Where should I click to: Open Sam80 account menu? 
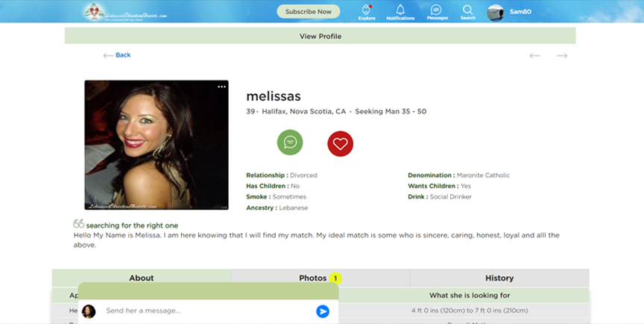pos(519,12)
